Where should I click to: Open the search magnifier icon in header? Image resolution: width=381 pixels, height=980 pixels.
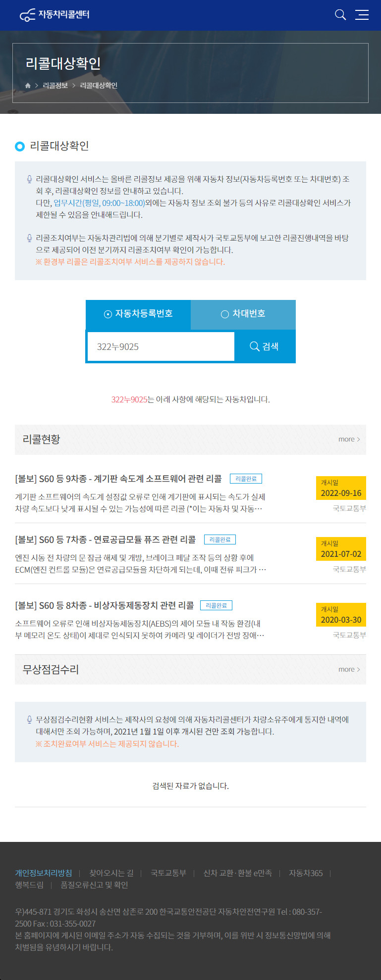340,15
